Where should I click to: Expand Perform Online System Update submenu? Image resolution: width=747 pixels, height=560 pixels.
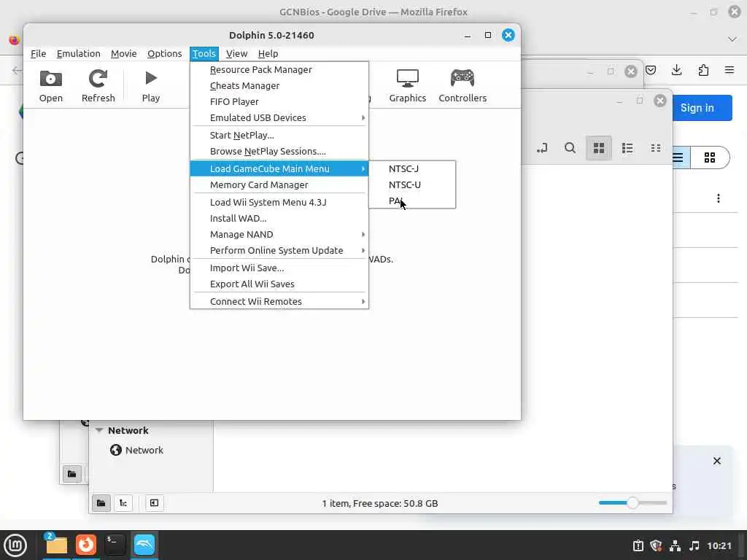coord(279,251)
